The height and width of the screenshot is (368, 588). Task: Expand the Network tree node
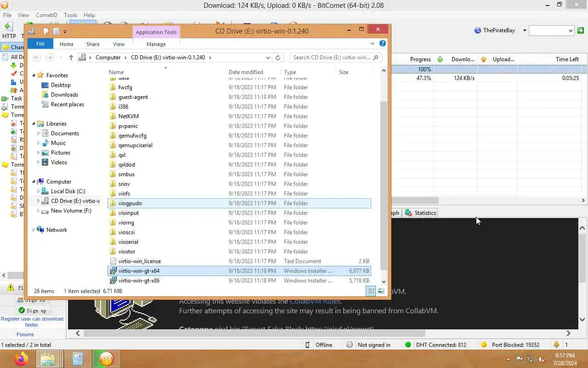(34, 230)
